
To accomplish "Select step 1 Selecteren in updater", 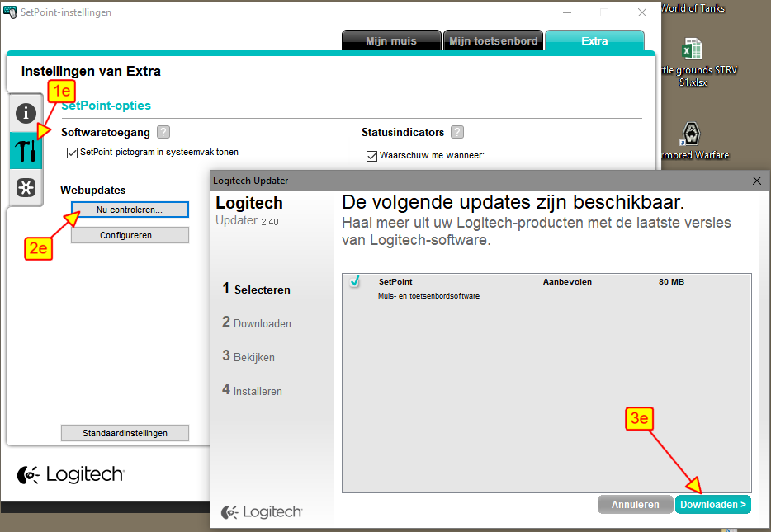I will coord(256,289).
